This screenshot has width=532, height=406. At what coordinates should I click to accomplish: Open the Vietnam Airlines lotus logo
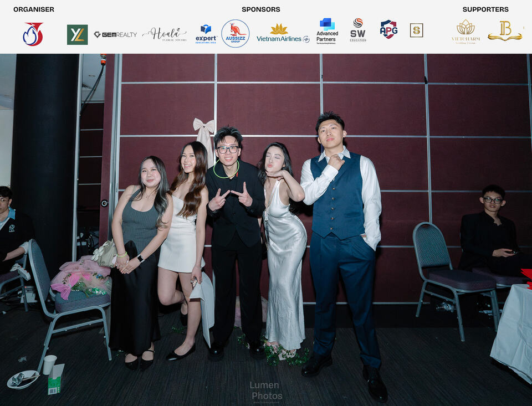[283, 33]
